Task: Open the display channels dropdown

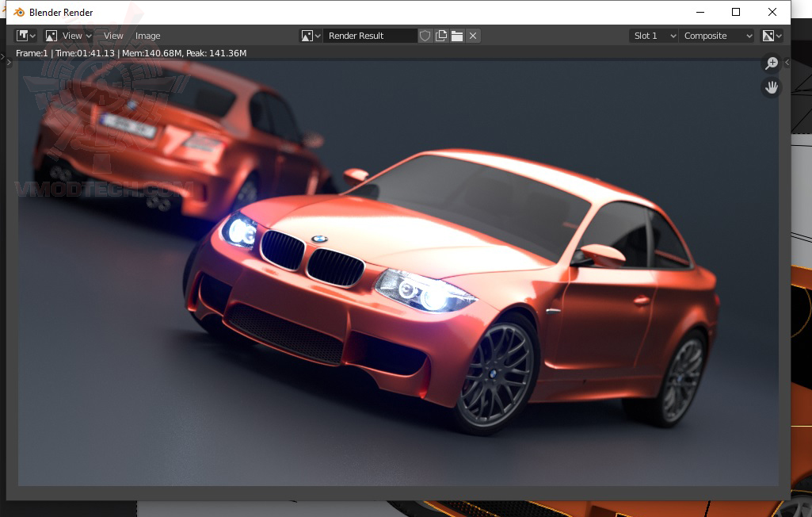Action: click(x=771, y=36)
